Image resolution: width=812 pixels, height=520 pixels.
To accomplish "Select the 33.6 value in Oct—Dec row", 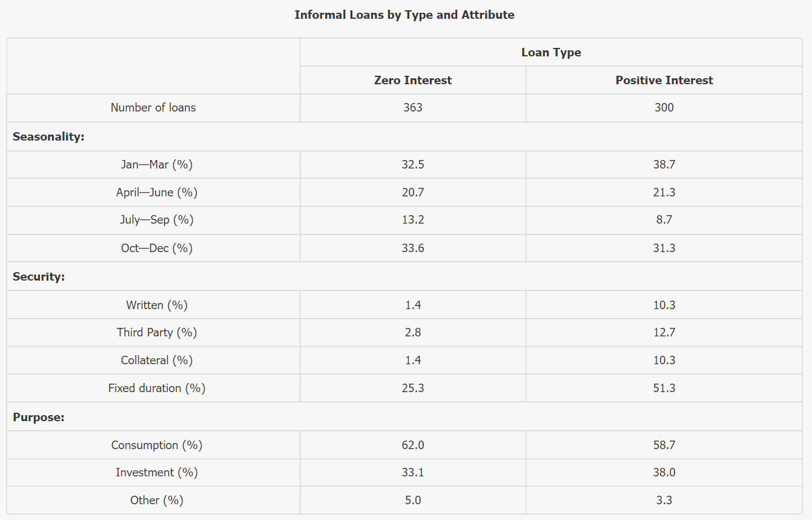I will click(x=413, y=248).
